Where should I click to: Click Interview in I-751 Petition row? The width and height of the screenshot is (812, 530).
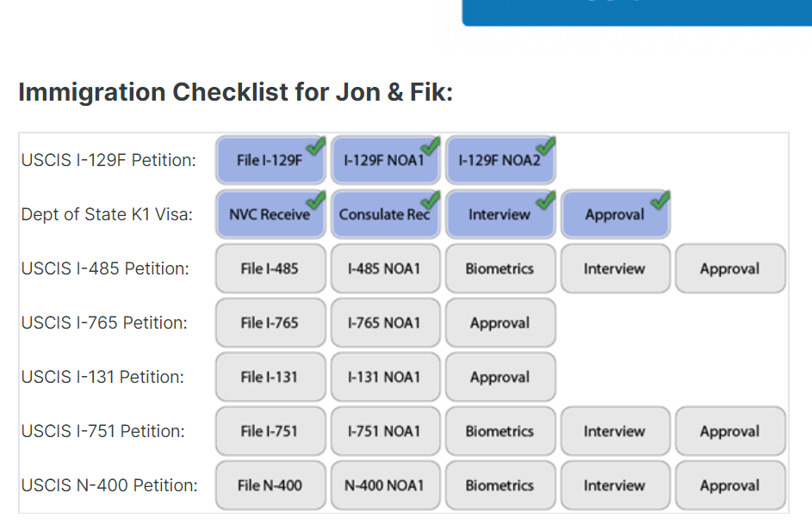615,431
